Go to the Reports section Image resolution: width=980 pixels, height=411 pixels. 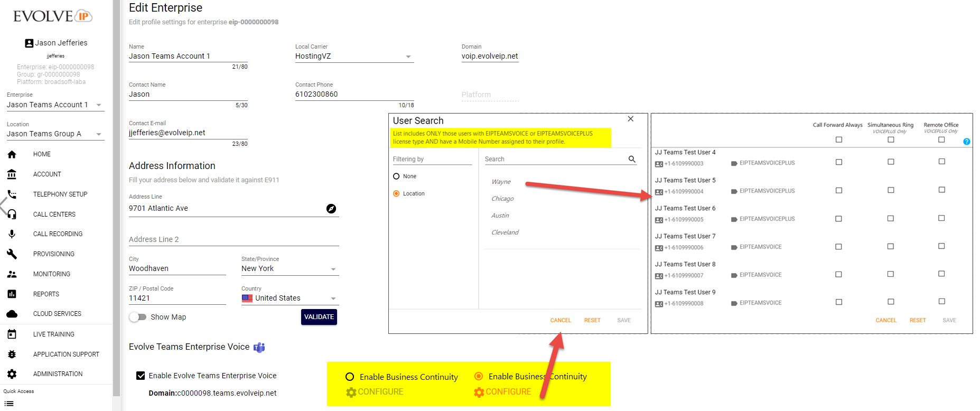[46, 294]
